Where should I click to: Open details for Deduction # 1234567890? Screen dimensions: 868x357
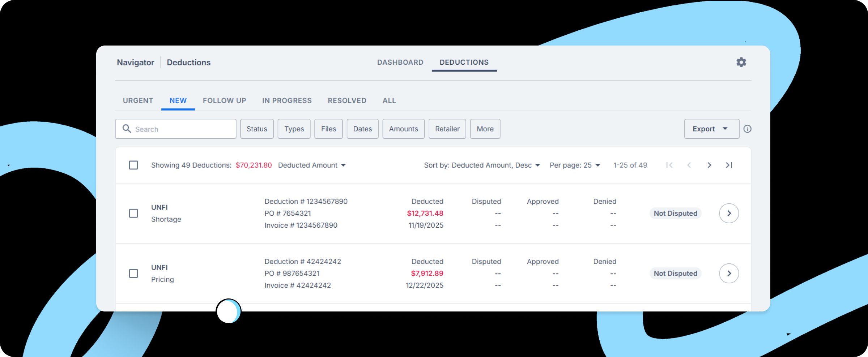[729, 213]
